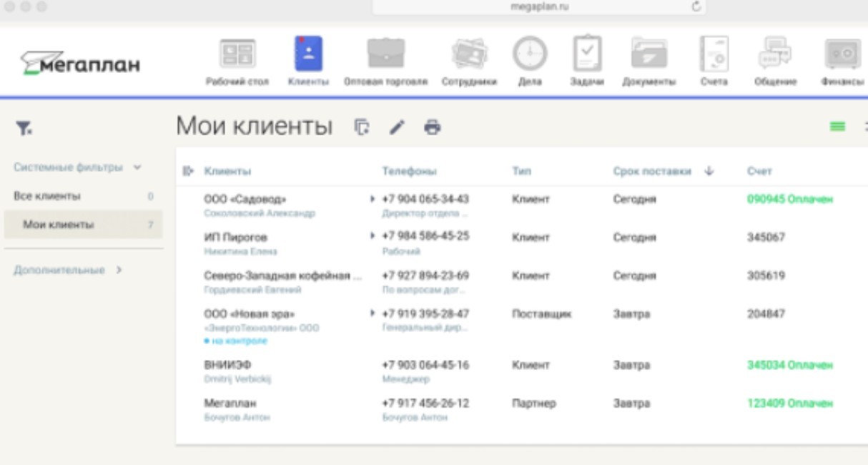The width and height of the screenshot is (868, 465).
Task: Open the Документы folder icon
Action: [x=649, y=54]
